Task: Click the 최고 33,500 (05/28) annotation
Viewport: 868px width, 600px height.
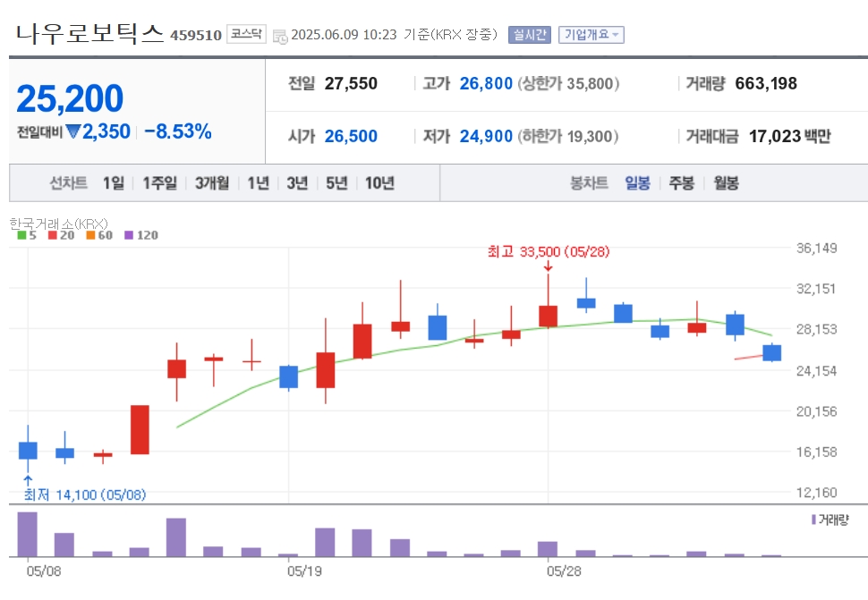Action: pyautogui.click(x=549, y=251)
